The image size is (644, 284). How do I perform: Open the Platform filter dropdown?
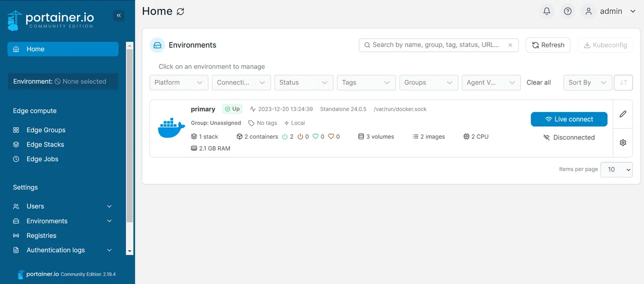pyautogui.click(x=179, y=82)
